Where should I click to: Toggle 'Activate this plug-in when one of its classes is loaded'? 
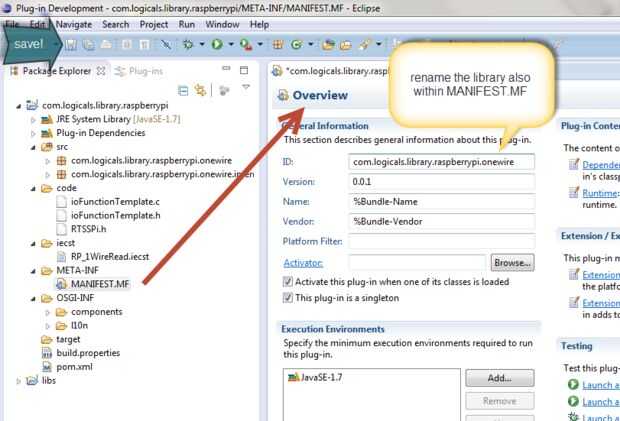tap(288, 281)
